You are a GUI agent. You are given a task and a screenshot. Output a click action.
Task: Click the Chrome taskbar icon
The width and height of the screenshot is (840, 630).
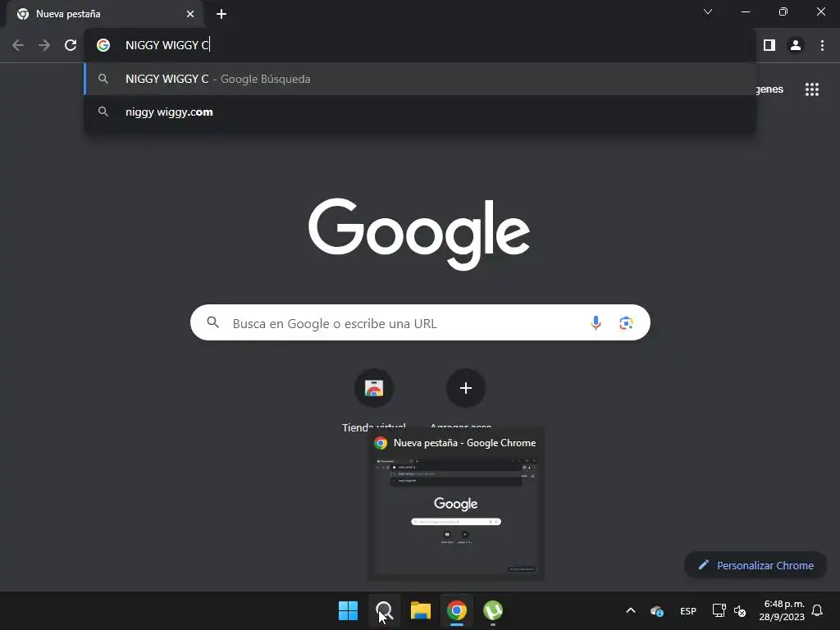[x=456, y=610]
